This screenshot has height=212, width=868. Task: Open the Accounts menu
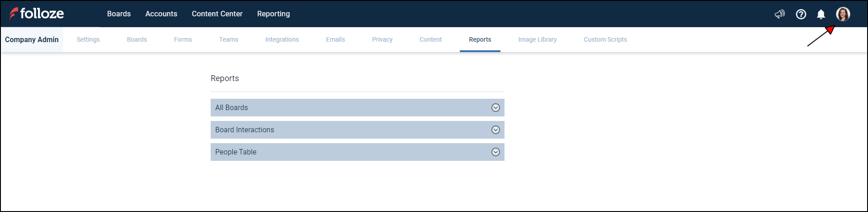(161, 14)
